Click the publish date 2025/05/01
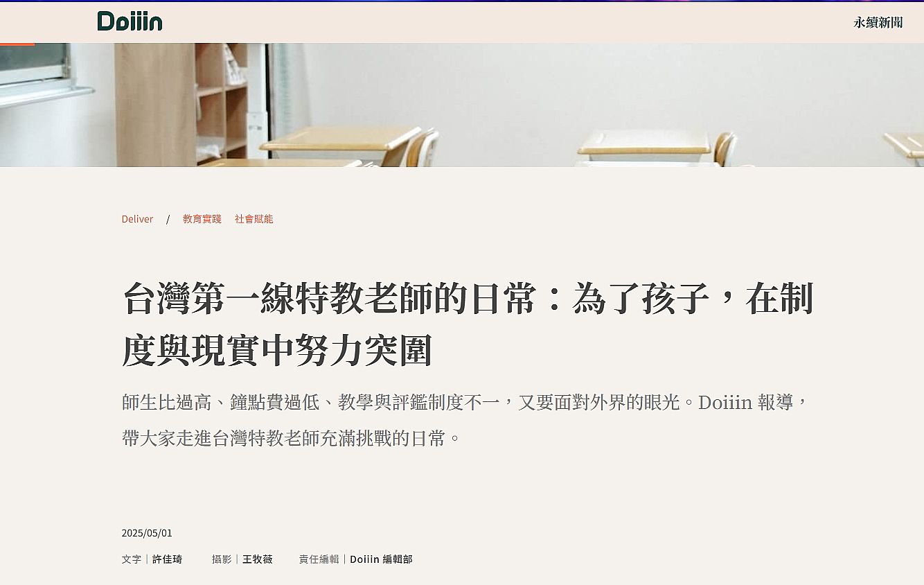 [x=147, y=533]
